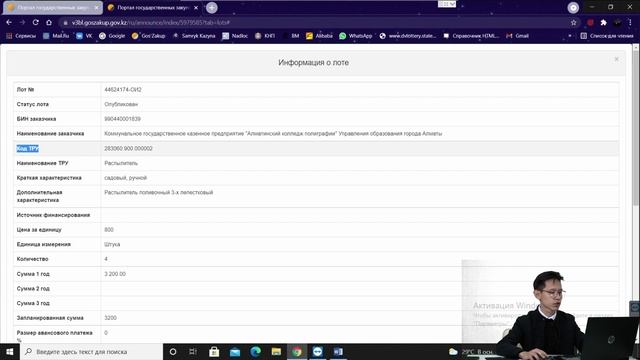Open Cortana circle icon on taskbar

[x=173, y=351]
